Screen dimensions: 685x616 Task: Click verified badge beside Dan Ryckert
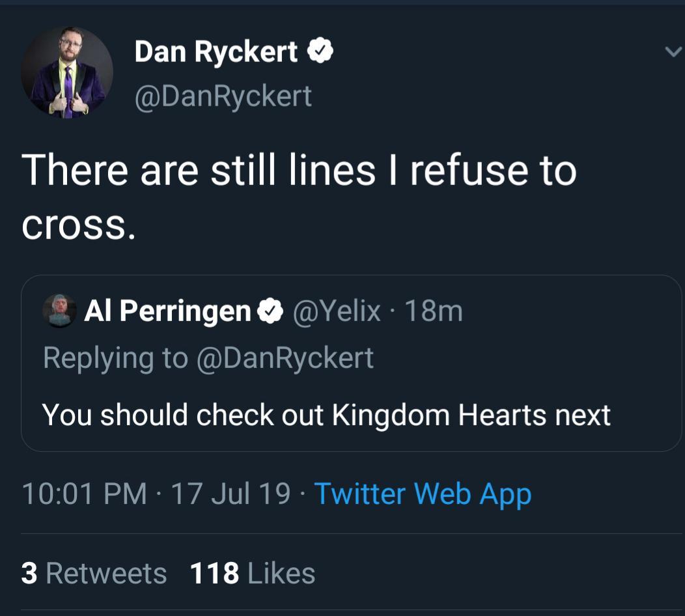[320, 51]
